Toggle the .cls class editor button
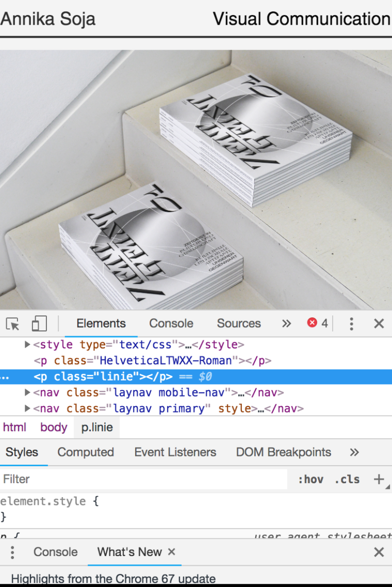Image resolution: width=392 pixels, height=587 pixels. 347,480
